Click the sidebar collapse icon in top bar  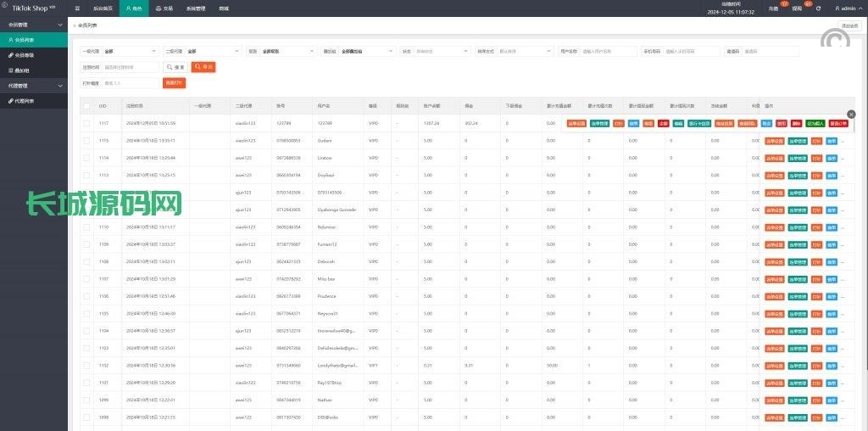pyautogui.click(x=78, y=8)
